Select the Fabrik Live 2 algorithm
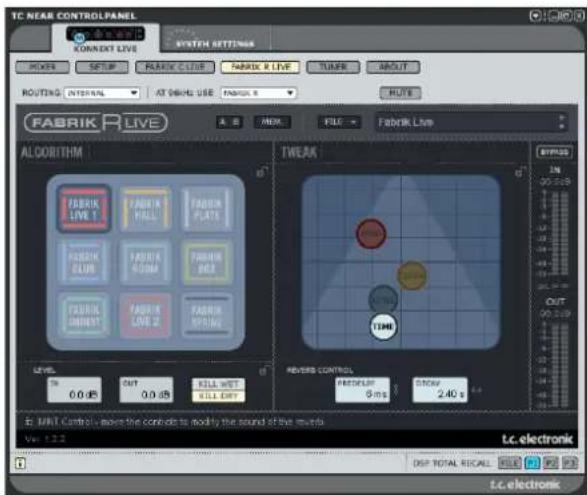Viewport: 587px width, 495px height. click(x=145, y=315)
